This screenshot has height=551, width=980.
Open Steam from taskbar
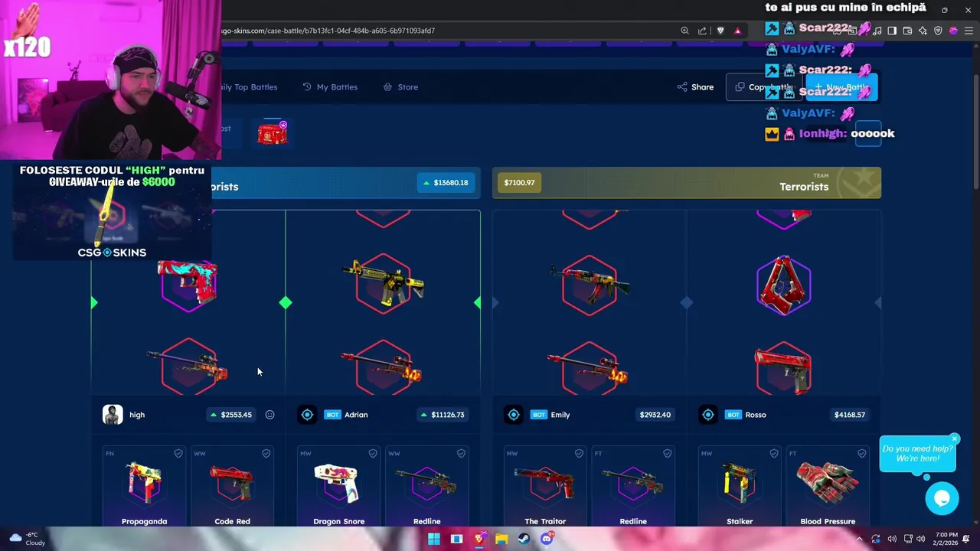pos(524,539)
